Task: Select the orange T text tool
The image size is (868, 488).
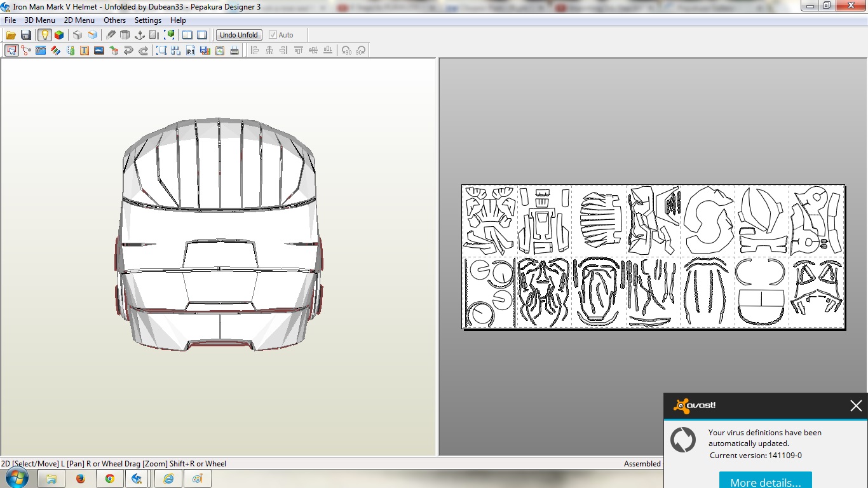Action: (x=85, y=50)
